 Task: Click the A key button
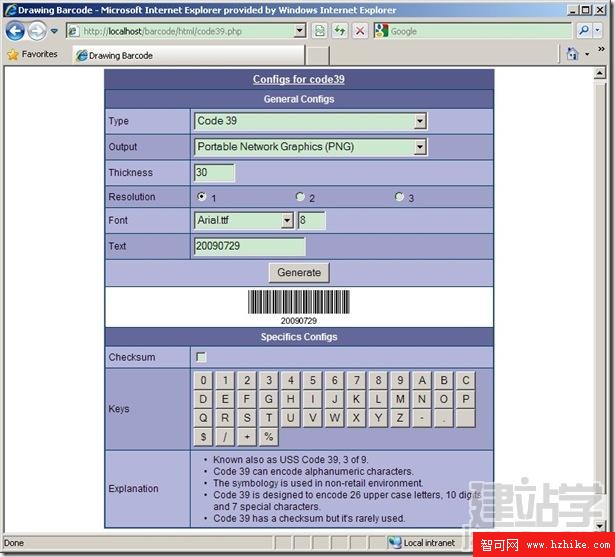422,380
